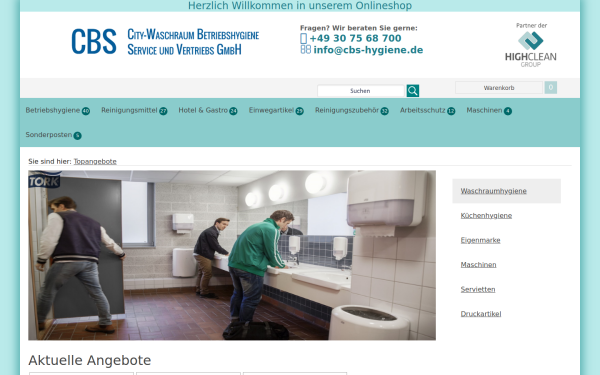
Task: Open the Reinigungszubehör category
Action: click(352, 111)
